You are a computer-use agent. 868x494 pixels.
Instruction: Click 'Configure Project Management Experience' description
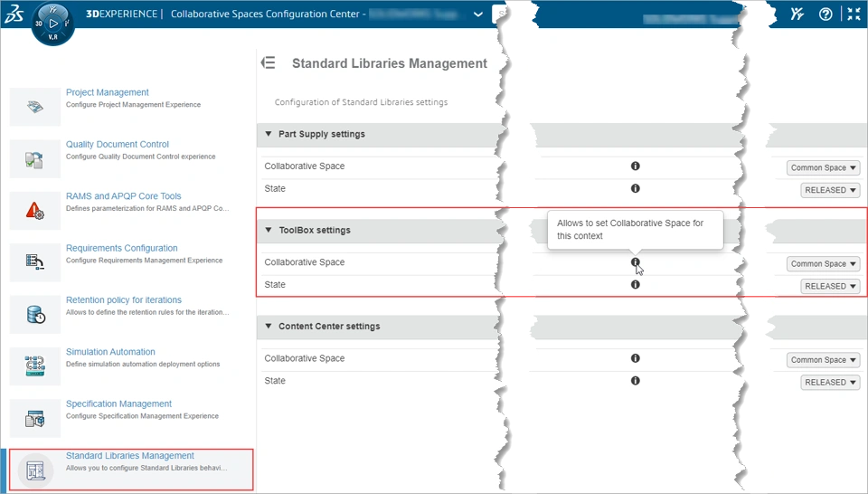(134, 105)
